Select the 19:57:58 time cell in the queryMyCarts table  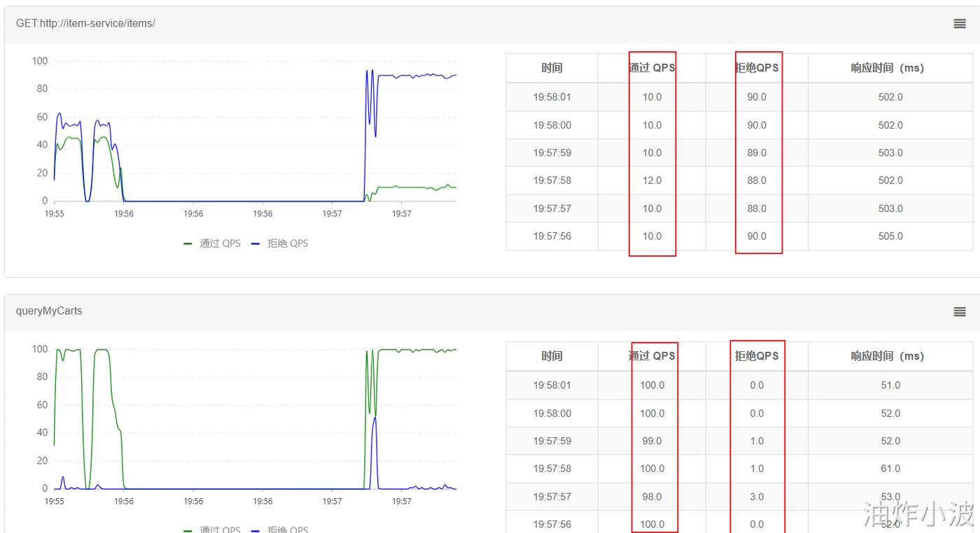pyautogui.click(x=552, y=469)
